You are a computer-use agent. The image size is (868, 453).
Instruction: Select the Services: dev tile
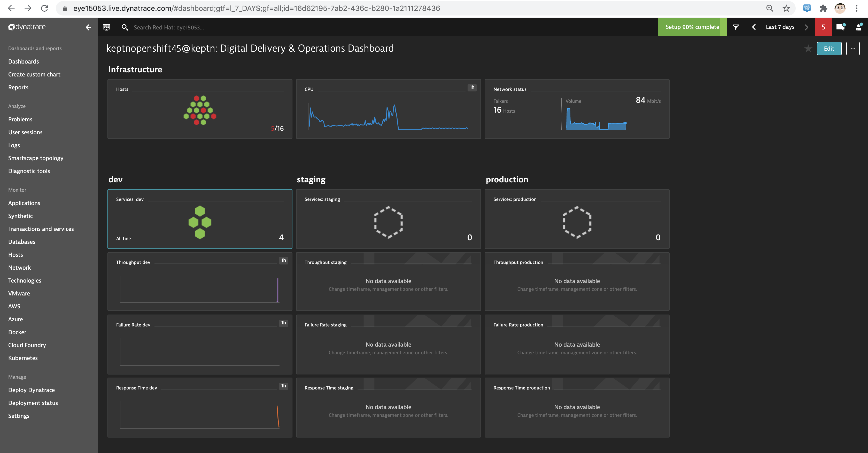[200, 219]
